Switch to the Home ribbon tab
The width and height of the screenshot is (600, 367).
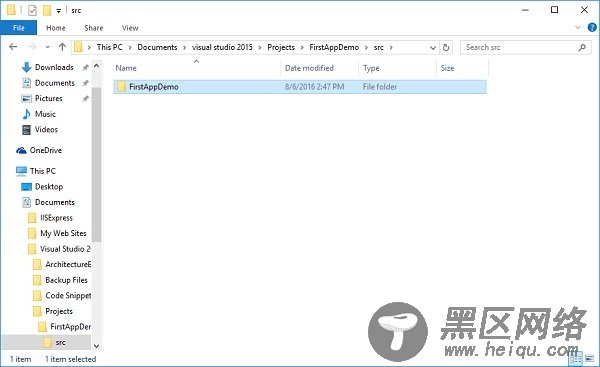(55, 28)
